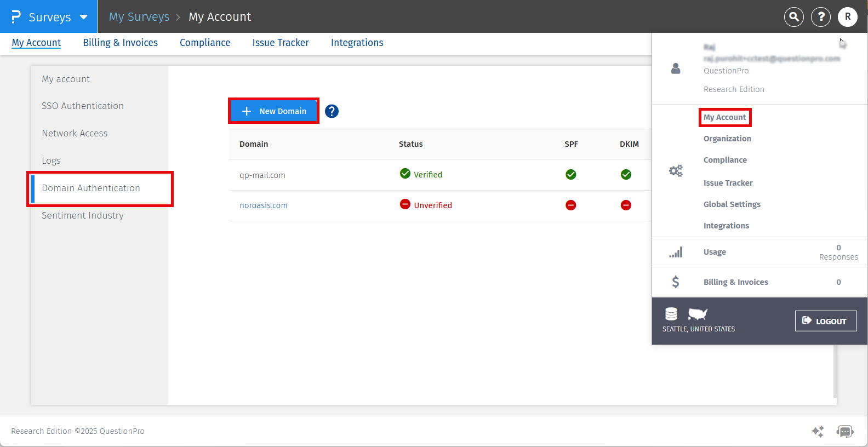Click the QuestionPro logo icon

point(16,17)
